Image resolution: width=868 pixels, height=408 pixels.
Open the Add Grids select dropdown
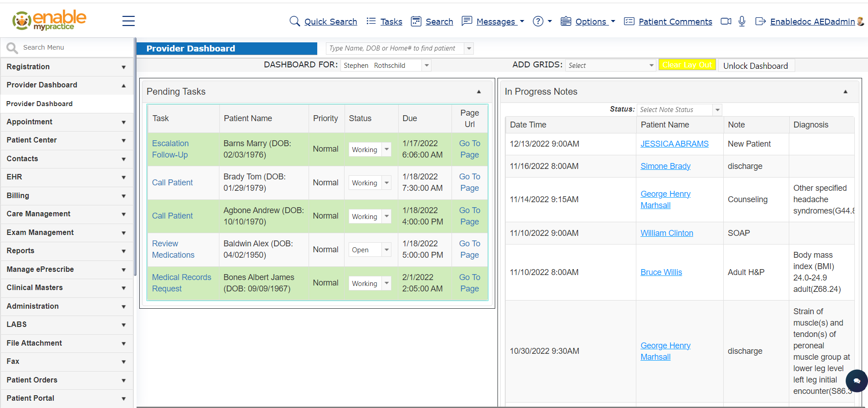[x=651, y=66]
